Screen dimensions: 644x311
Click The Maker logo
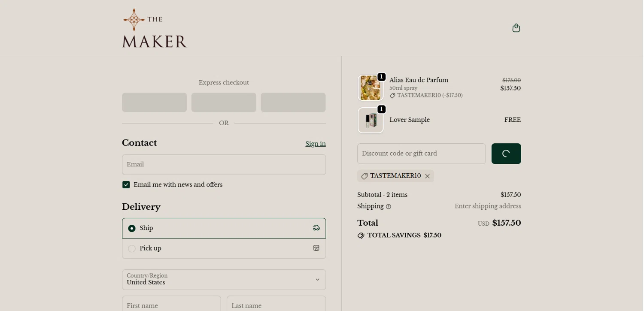[x=155, y=28]
